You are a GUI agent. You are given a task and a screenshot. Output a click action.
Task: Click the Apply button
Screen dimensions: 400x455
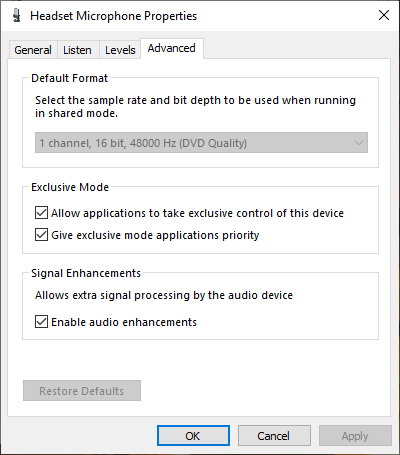[x=355, y=436]
